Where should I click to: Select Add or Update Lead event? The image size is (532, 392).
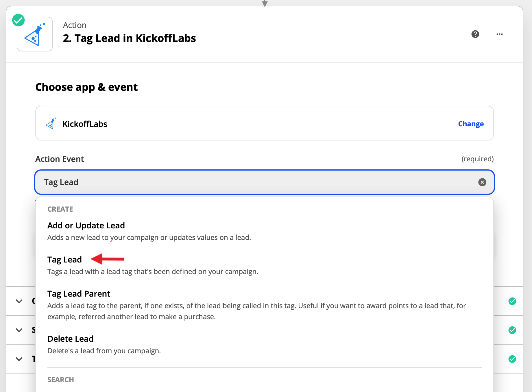pyautogui.click(x=264, y=231)
